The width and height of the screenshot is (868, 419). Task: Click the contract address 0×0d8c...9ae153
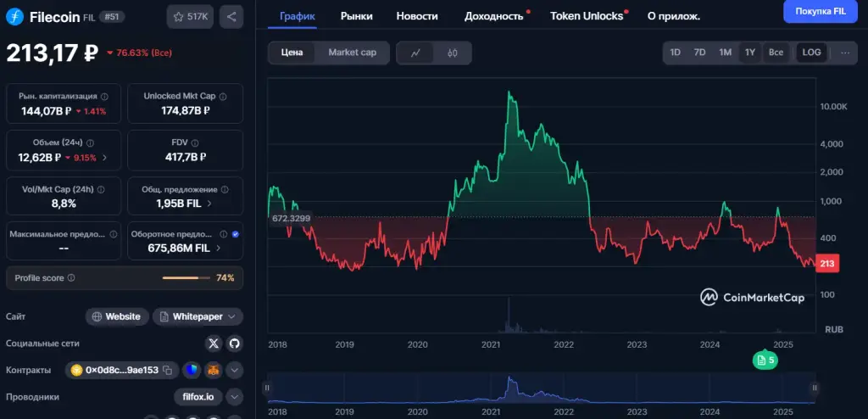click(122, 370)
